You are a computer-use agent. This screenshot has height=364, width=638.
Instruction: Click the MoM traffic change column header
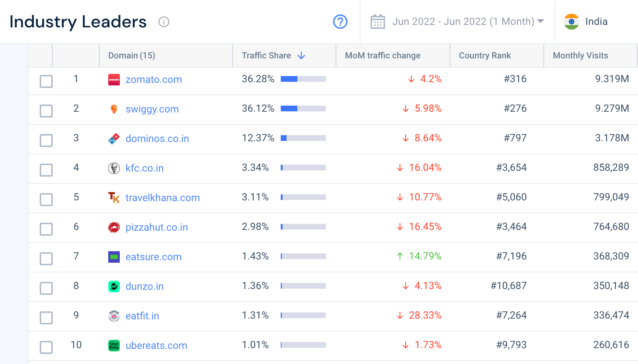(x=383, y=56)
